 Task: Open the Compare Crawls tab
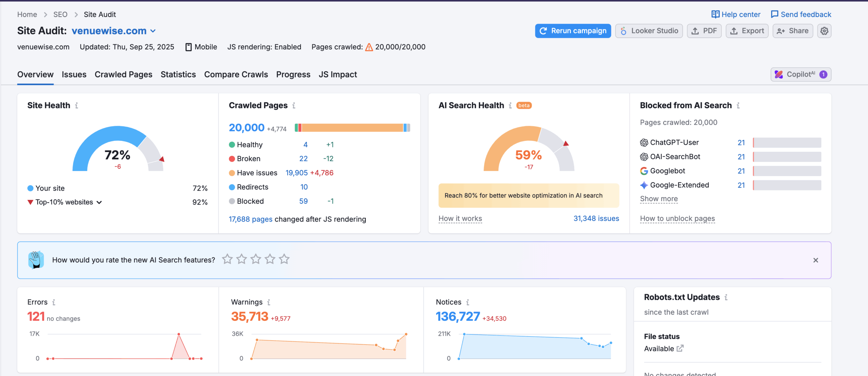[x=236, y=75]
